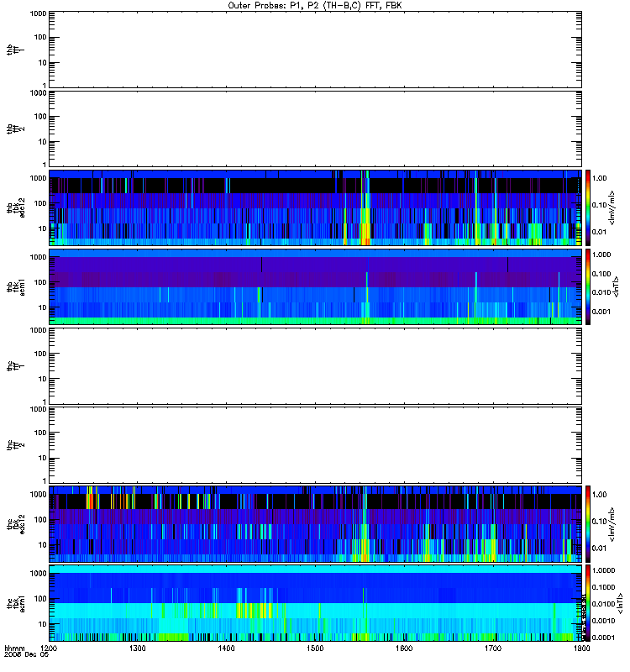Click the thc FFT 2 y-axis title
Image resolution: width=630 pixels, height=672 pixels.
click(16, 445)
